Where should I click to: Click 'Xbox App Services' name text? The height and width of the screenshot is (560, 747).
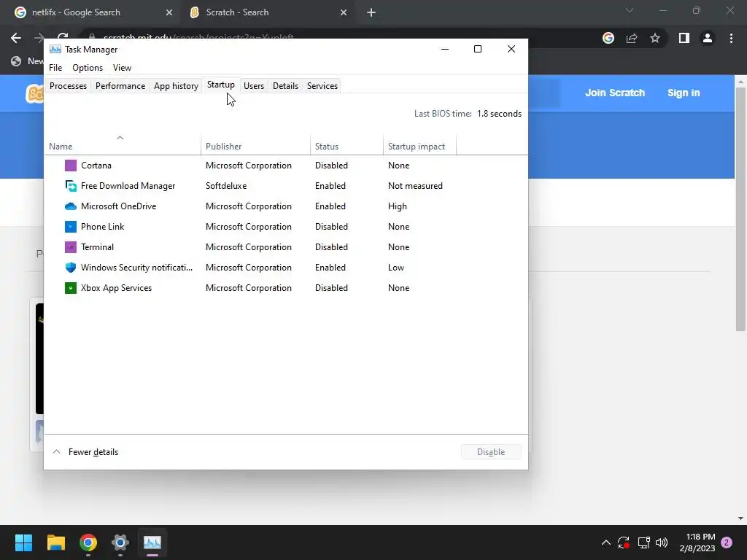pos(116,288)
